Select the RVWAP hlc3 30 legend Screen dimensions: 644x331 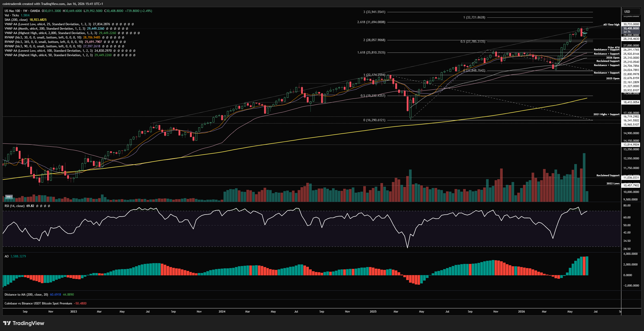pos(43,37)
